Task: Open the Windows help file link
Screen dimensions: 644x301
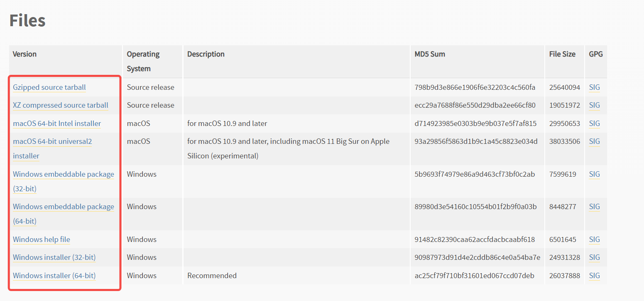Action: pos(42,239)
